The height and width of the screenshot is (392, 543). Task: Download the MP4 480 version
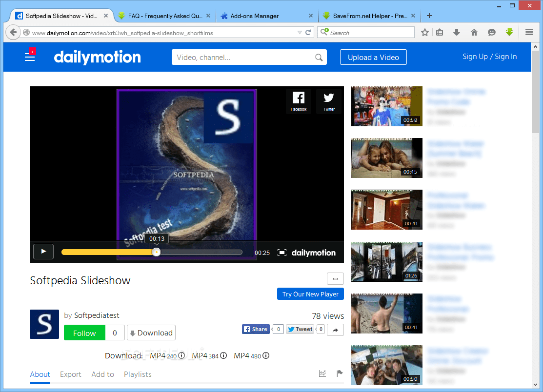247,355
